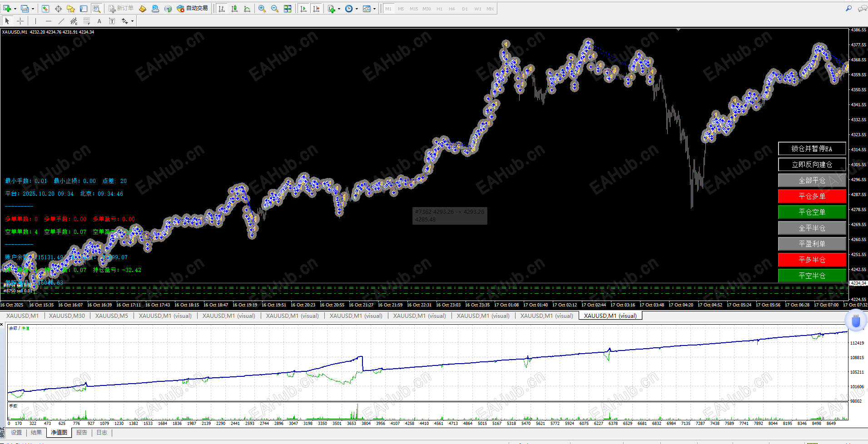This screenshot has width=868, height=444.
Task: Open the 结果 tester tab
Action: click(36, 433)
